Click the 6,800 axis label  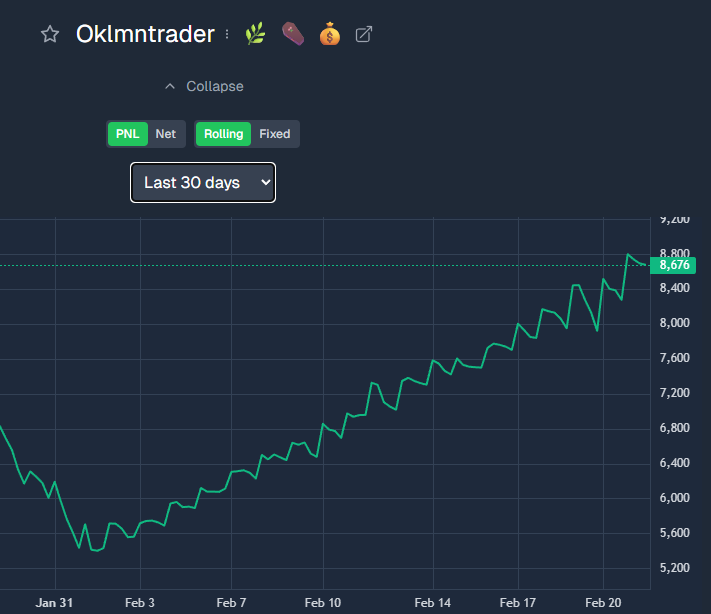click(674, 428)
